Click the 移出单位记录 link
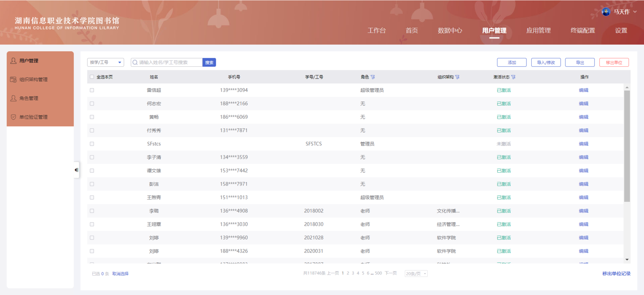The width and height of the screenshot is (644, 295). (616, 274)
